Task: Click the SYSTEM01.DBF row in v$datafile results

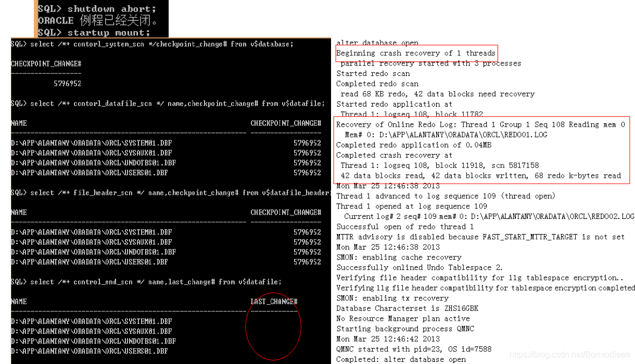Action: 166,143
